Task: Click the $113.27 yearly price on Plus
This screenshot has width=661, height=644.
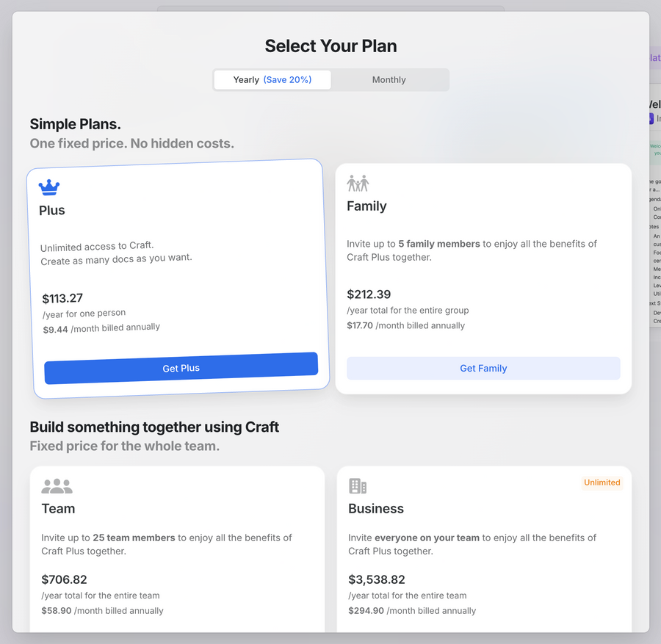Action: tap(62, 298)
